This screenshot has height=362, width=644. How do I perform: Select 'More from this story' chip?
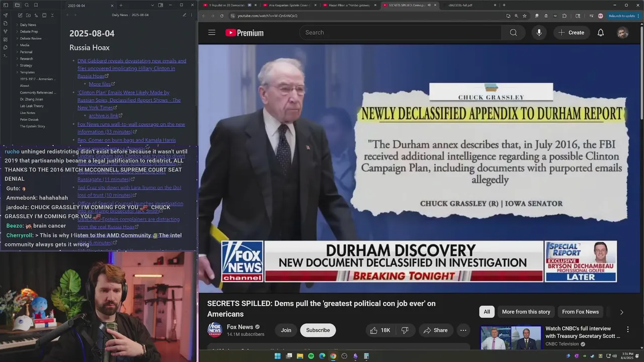click(526, 312)
